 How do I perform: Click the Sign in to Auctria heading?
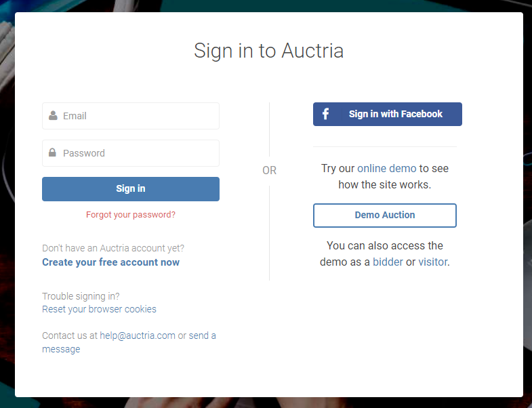point(268,51)
